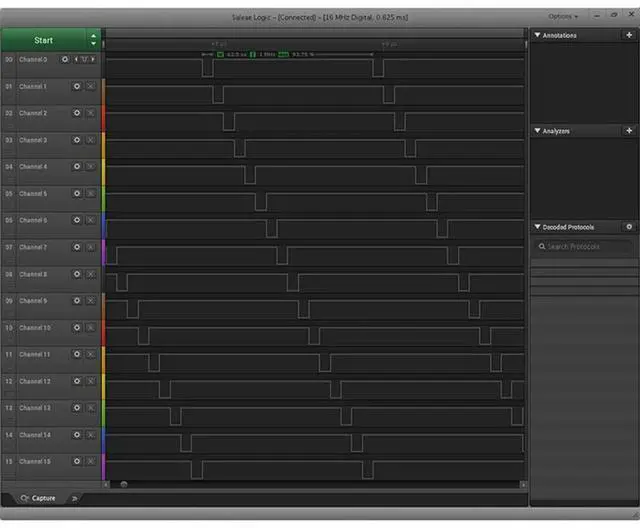Image resolution: width=640 pixels, height=528 pixels.
Task: Open Channel 3 settings gear
Action: coord(76,140)
